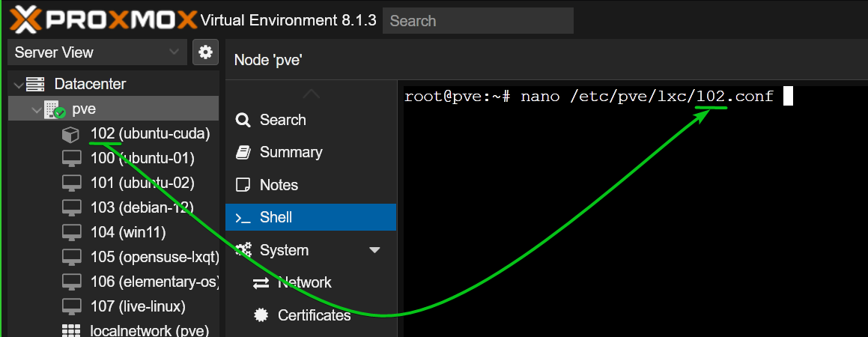Click the System gears icon
This screenshot has width=868, height=337.
point(243,250)
